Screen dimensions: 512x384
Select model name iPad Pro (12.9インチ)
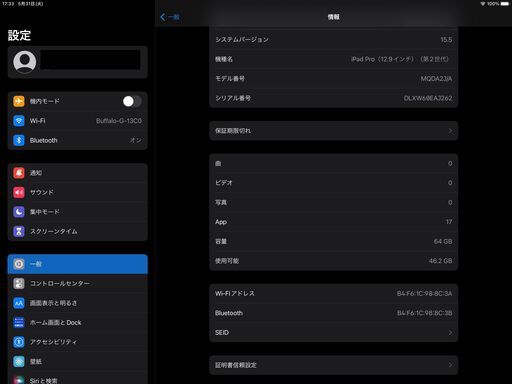[401, 59]
